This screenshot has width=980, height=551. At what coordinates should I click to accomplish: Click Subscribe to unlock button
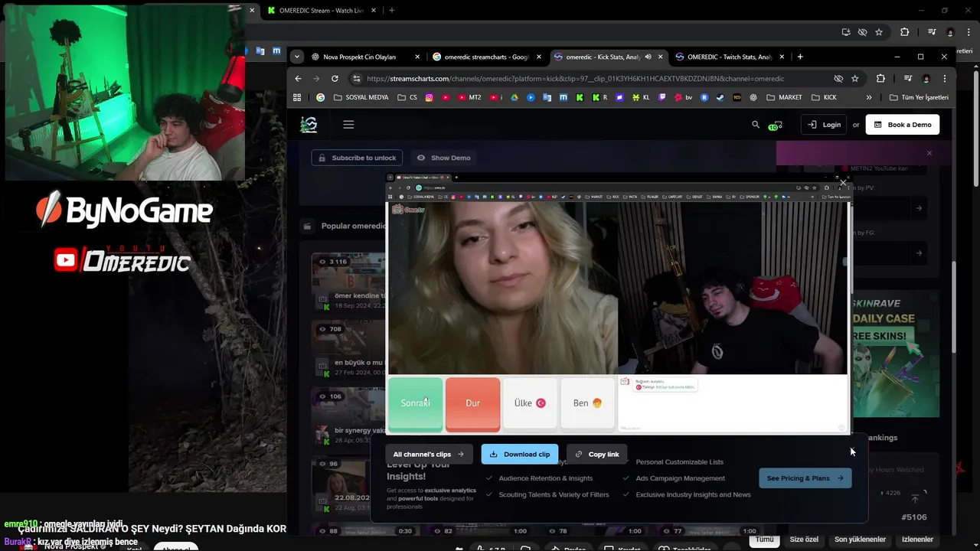[357, 158]
